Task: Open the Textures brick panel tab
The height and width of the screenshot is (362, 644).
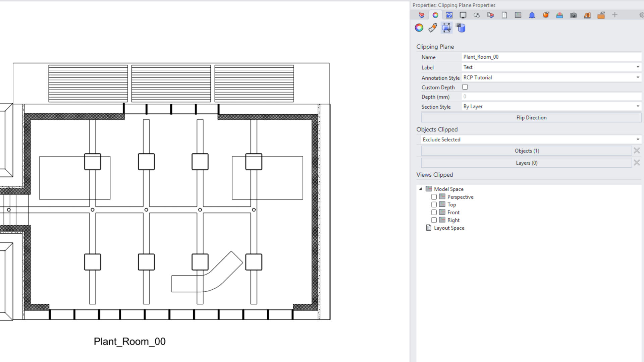Action: click(x=601, y=15)
